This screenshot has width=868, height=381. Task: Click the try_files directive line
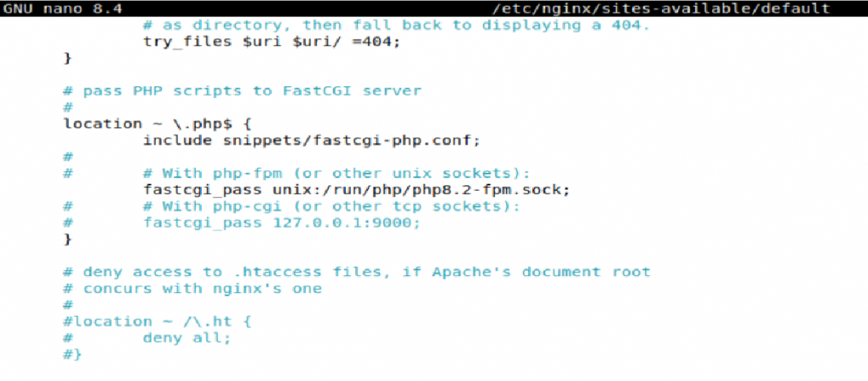coord(271,41)
